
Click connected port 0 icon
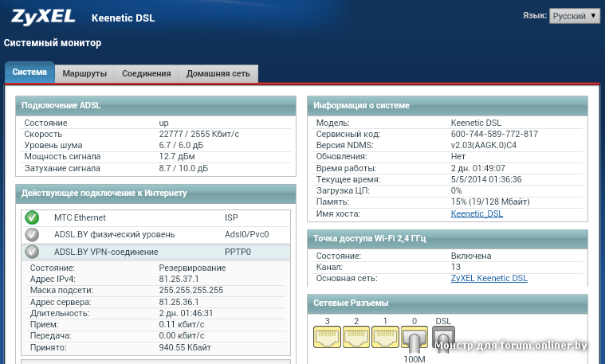414,339
